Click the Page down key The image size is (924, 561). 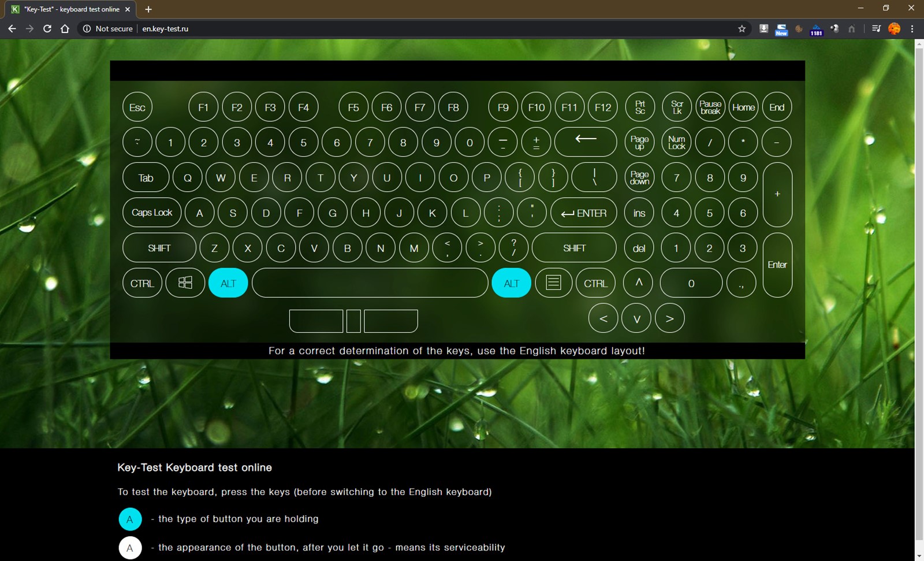pos(639,177)
